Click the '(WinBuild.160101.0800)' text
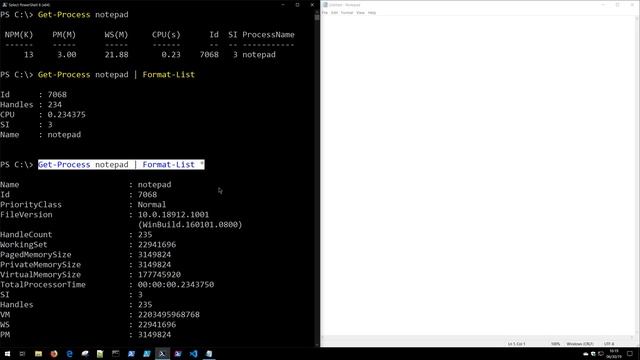The width and height of the screenshot is (640, 360). (x=190, y=224)
